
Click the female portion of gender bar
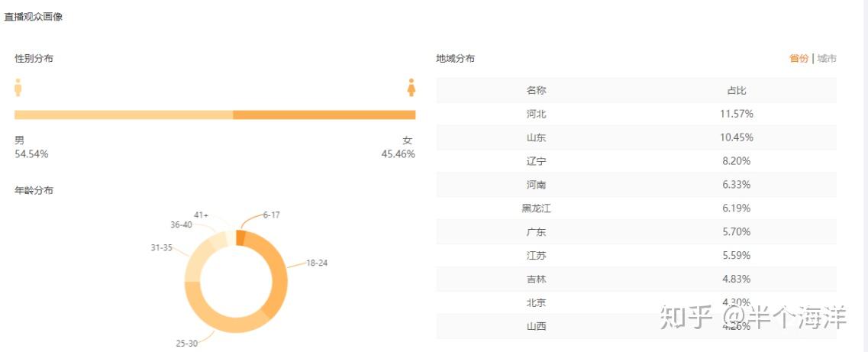324,115
